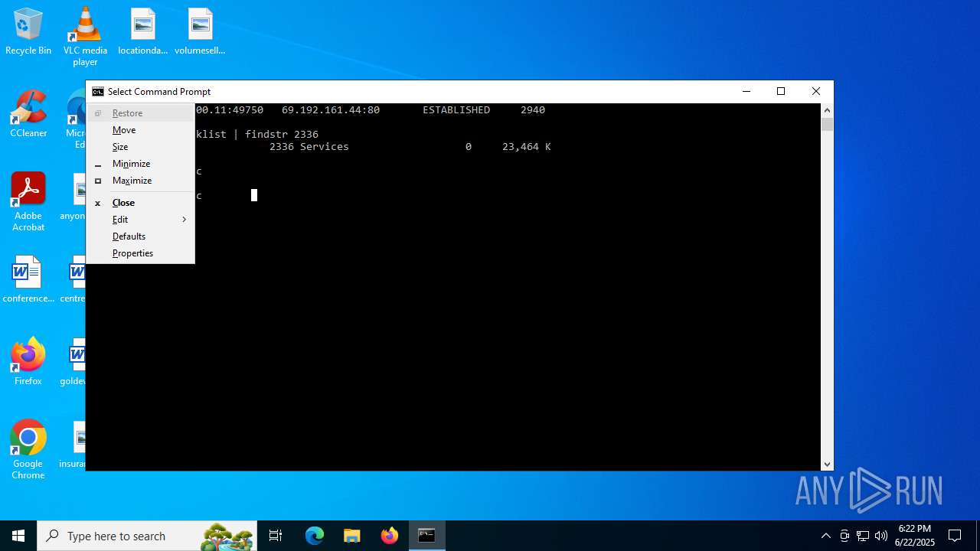The image size is (980, 551).
Task: Launch Google Chrome from the desktop
Action: [28, 450]
